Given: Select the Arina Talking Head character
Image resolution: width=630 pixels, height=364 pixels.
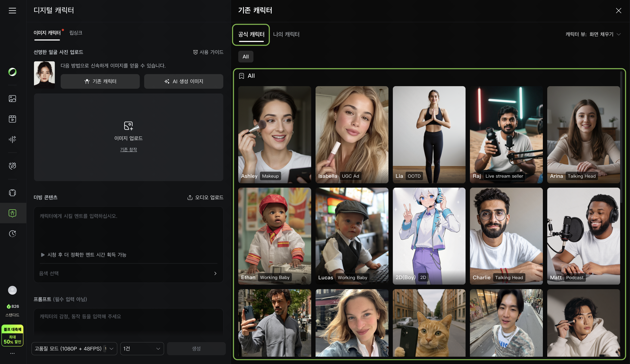Looking at the screenshot, I should click(584, 135).
